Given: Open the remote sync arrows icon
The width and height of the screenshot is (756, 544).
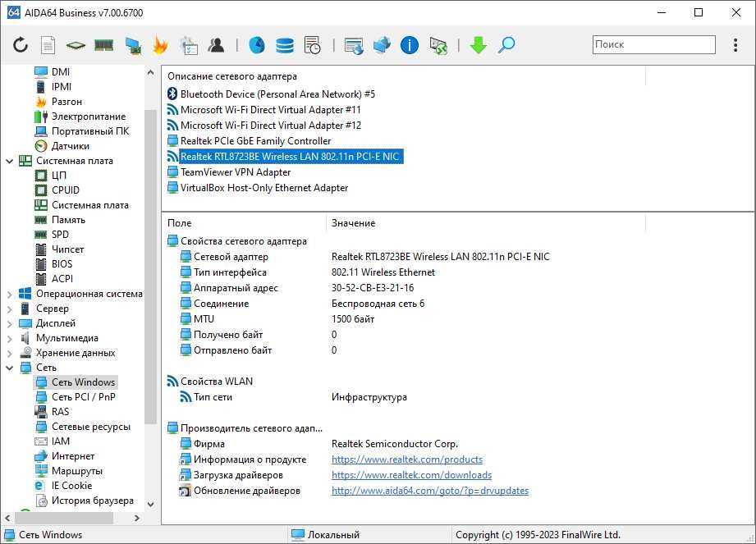Looking at the screenshot, I should tap(438, 46).
